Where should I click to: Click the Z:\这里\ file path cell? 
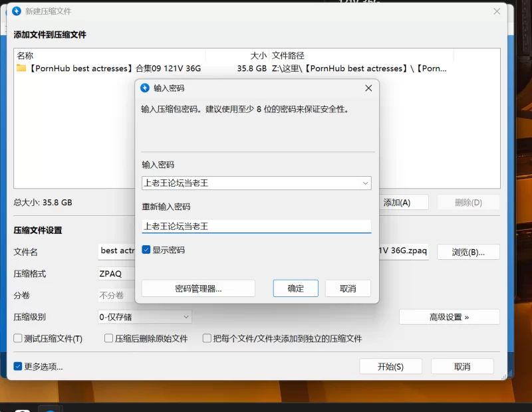pos(359,68)
